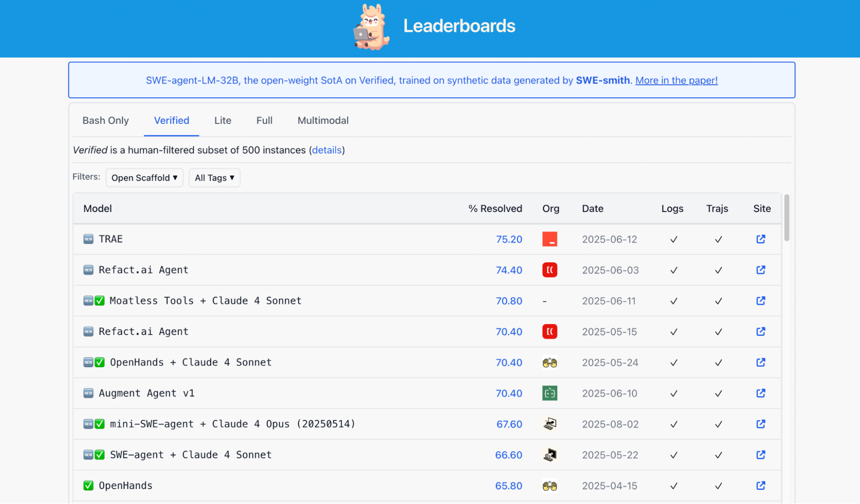
Task: Select the 'Moatless Tools + Claude 4 Sonnet' name
Action: pyautogui.click(x=206, y=301)
